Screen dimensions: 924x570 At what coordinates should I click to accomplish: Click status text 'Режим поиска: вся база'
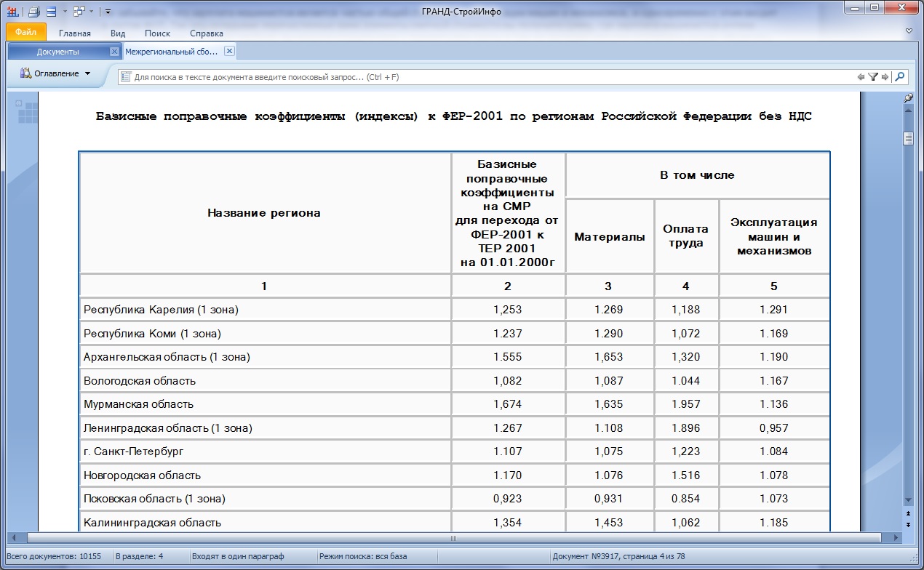[x=363, y=556]
